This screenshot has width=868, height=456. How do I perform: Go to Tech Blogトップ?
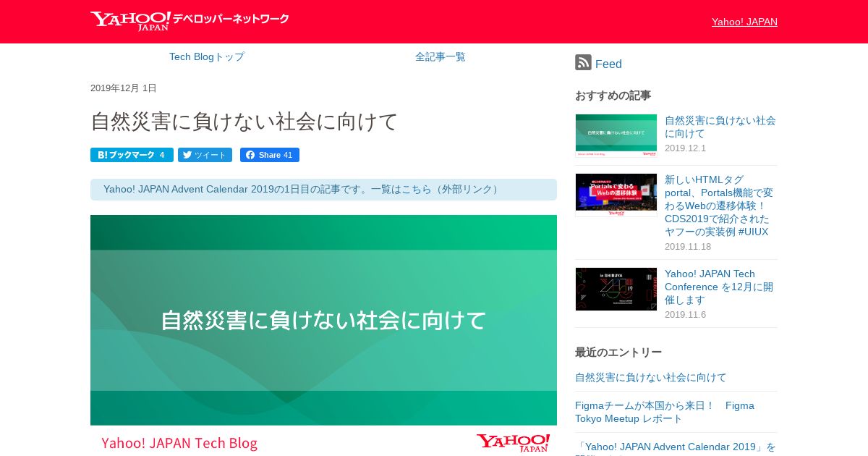207,56
